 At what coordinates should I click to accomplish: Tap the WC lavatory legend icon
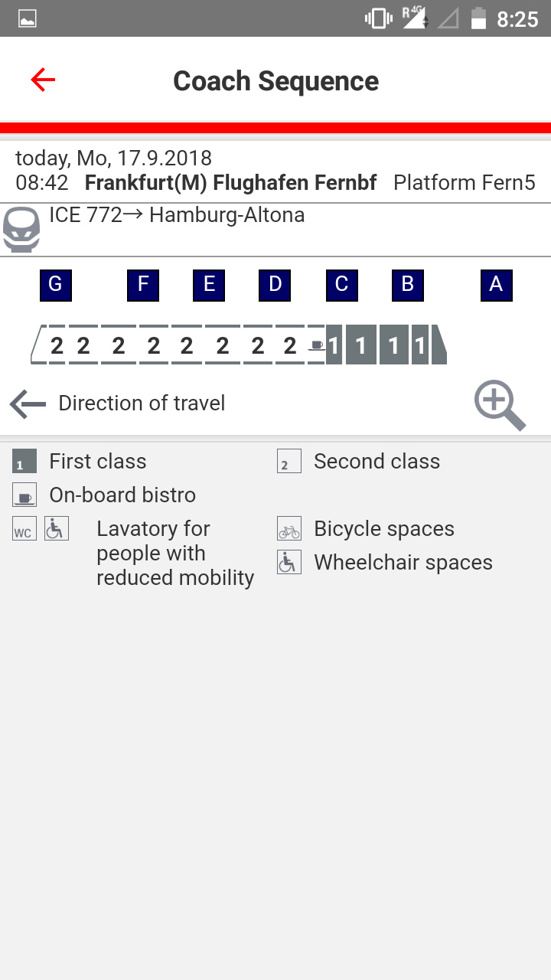click(24, 529)
